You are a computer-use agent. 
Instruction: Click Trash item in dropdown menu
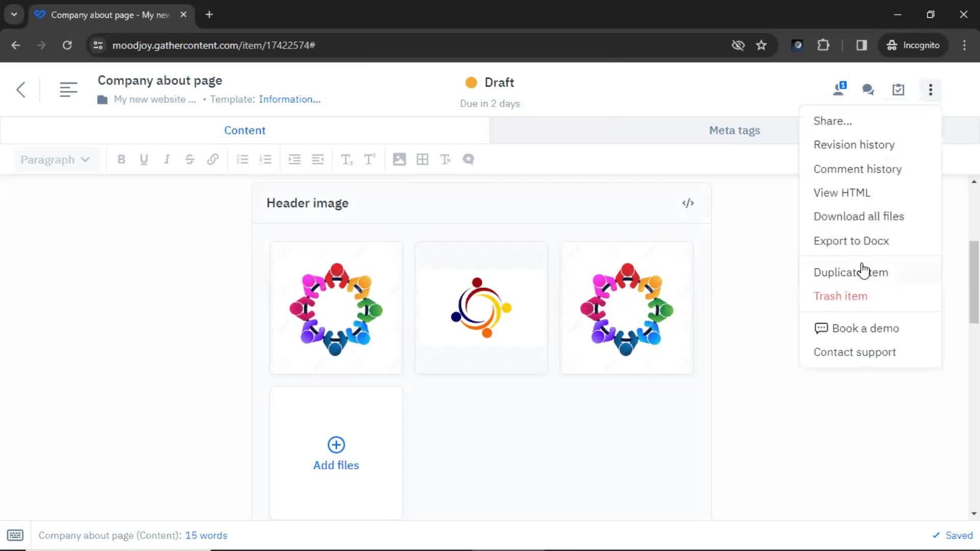(x=841, y=296)
